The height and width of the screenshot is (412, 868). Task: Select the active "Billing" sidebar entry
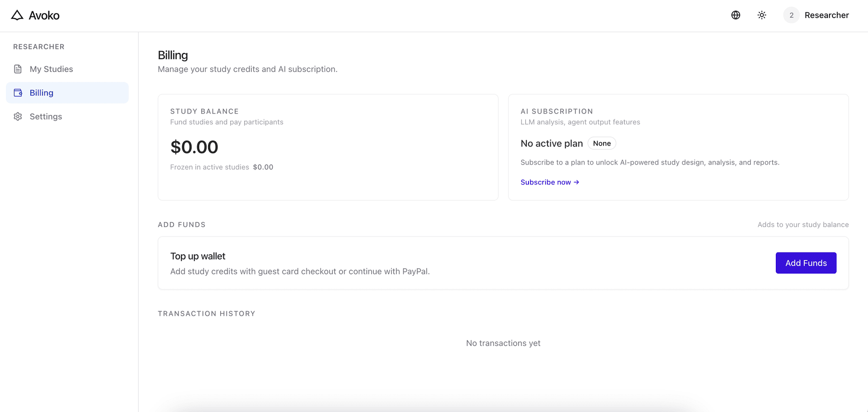[42, 92]
